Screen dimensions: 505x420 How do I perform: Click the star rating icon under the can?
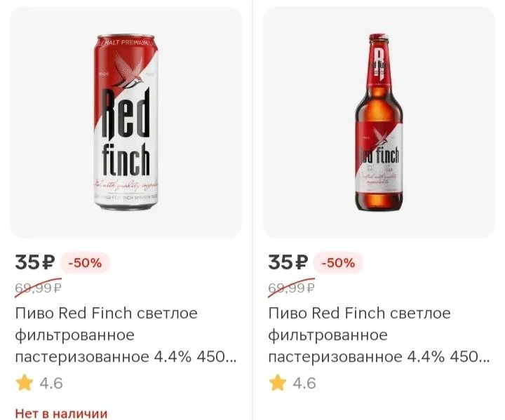coord(25,383)
